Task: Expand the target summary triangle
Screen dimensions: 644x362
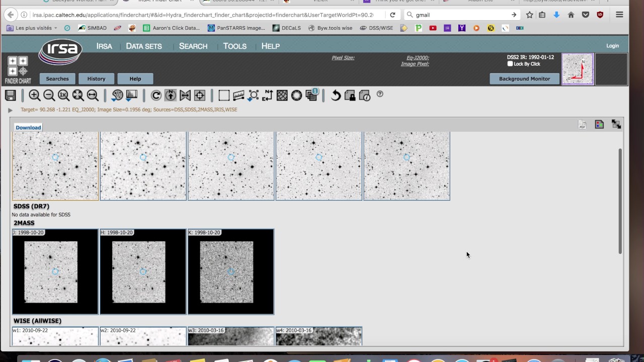Action: 10,110
